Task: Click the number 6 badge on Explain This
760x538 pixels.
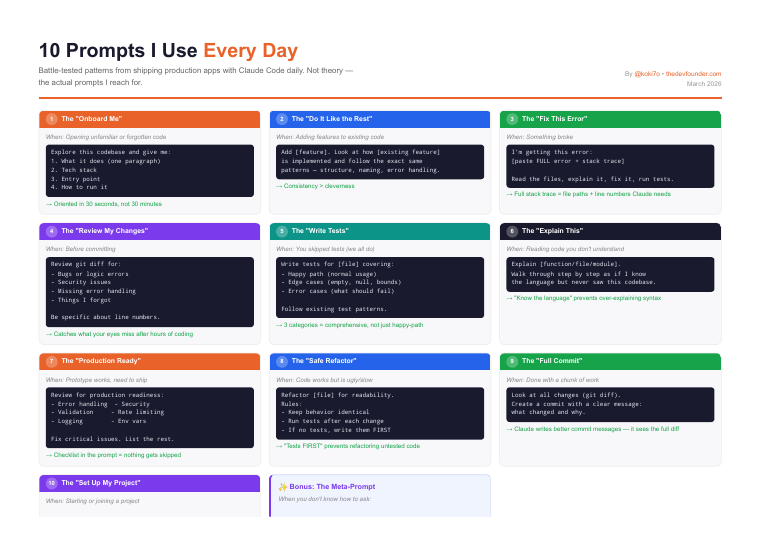Action: tap(512, 231)
